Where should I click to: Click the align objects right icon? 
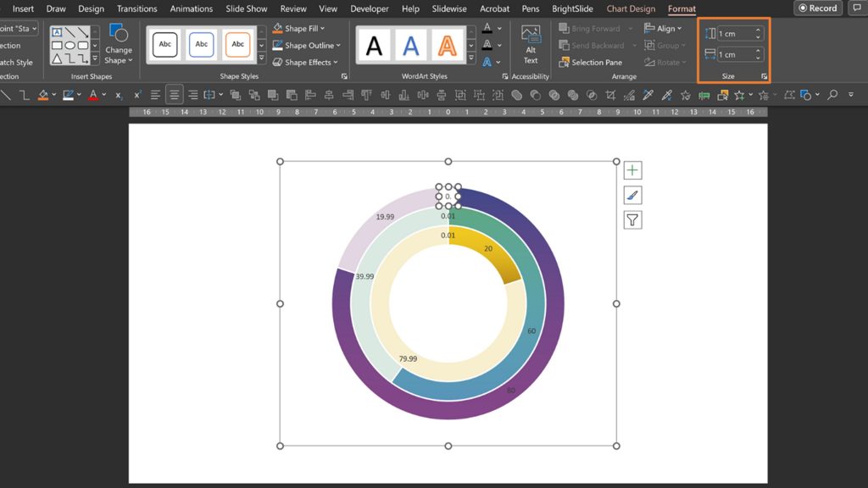click(x=348, y=95)
